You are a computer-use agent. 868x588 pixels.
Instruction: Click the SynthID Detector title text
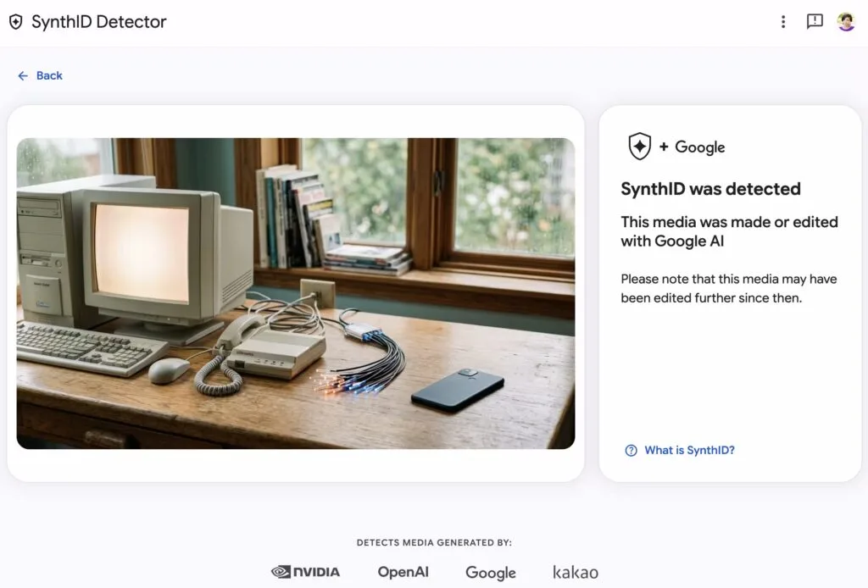[99, 21]
